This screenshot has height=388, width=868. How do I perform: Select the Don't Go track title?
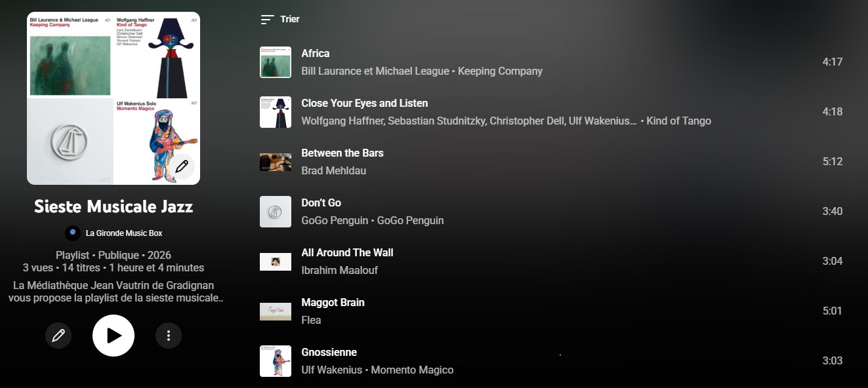(321, 203)
